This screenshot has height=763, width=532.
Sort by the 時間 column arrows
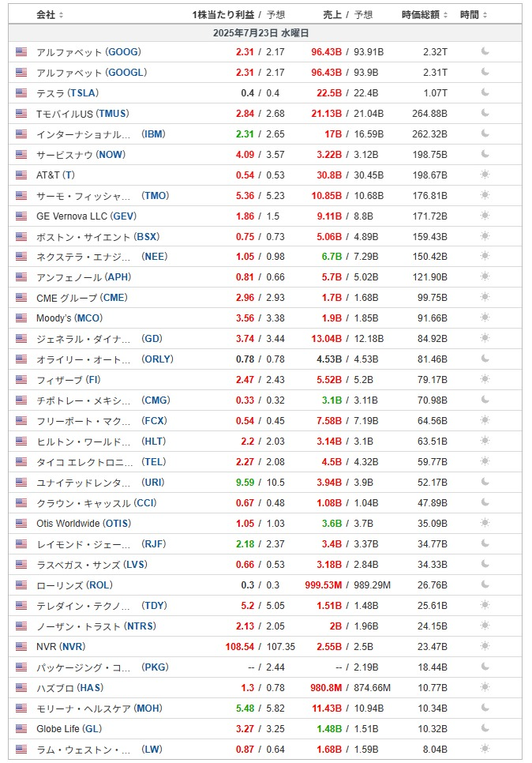tap(485, 15)
